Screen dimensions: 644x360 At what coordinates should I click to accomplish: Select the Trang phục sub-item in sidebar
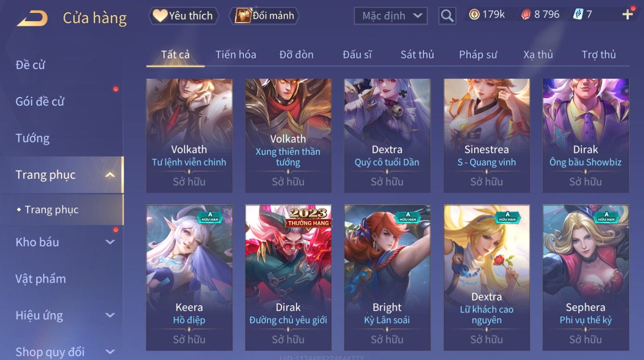[51, 210]
